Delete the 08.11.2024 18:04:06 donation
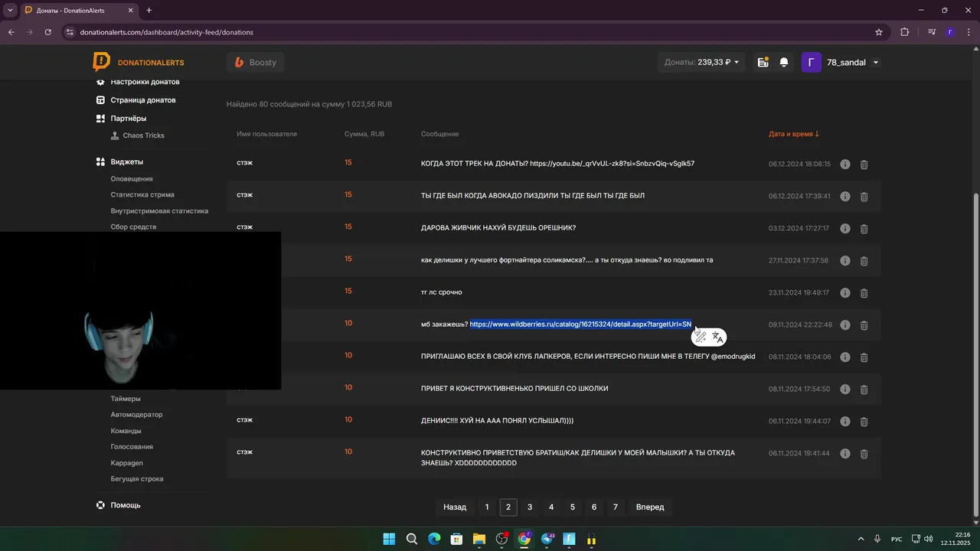 point(864,357)
